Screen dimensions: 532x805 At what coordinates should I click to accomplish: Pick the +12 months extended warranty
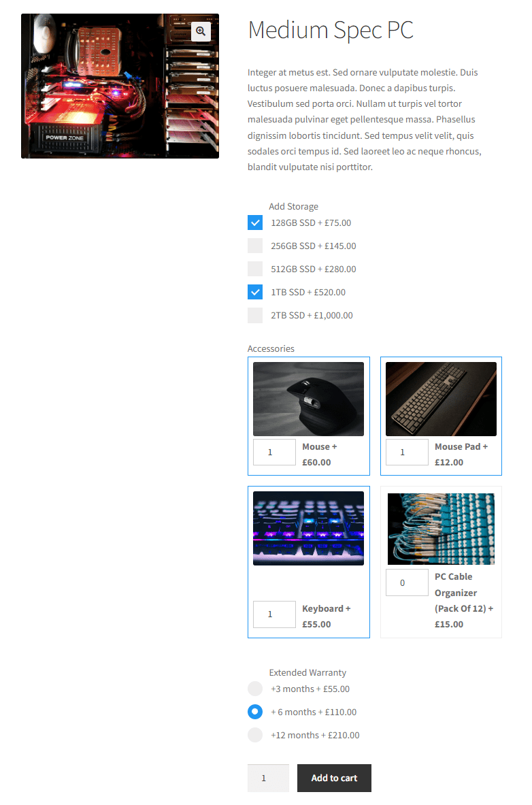pyautogui.click(x=255, y=735)
